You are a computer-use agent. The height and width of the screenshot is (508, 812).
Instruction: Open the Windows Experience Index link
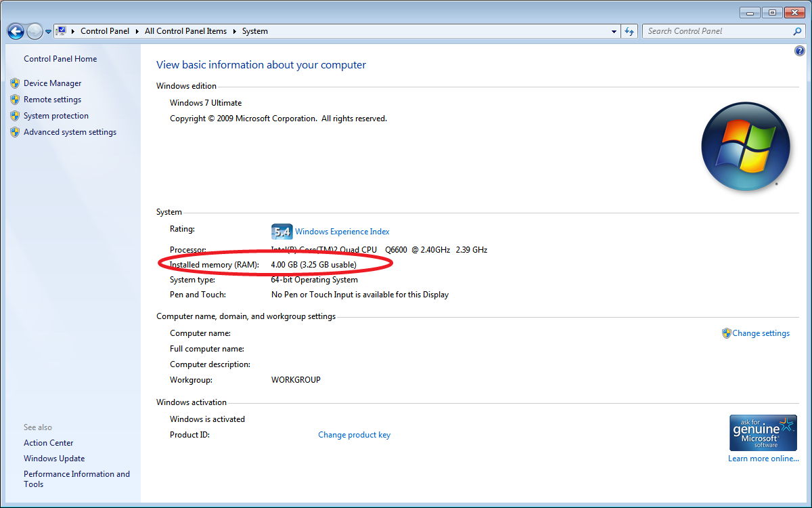coord(342,232)
